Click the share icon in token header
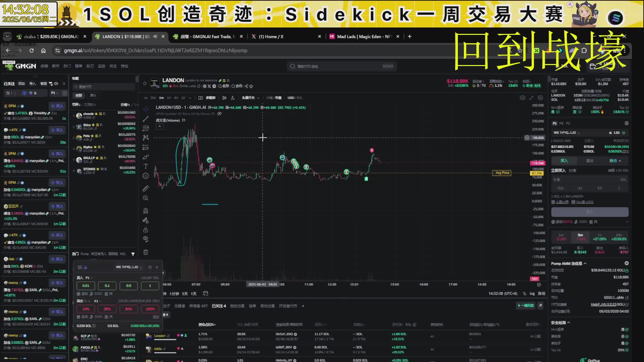644x362 pixels. pyautogui.click(x=247, y=86)
